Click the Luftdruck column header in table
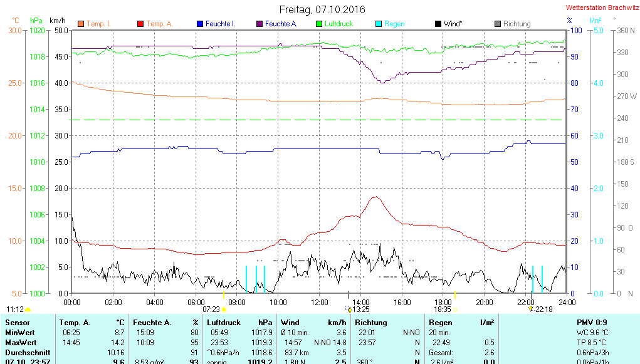640x364 pixels. 224,322
